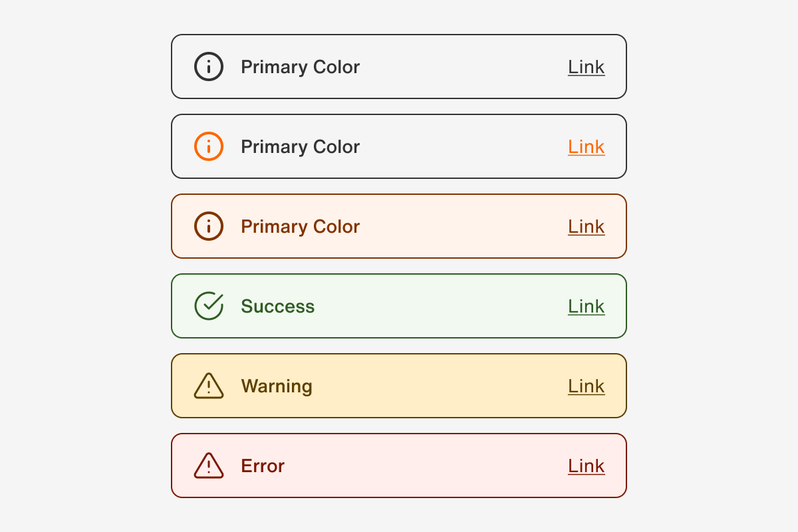Click the Warning label text
798x532 pixels.
(276, 386)
